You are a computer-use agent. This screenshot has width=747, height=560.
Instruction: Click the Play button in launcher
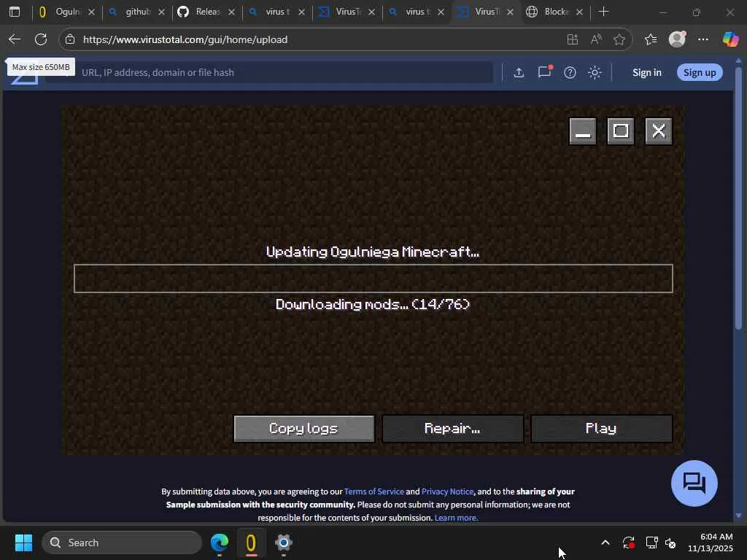(x=601, y=429)
